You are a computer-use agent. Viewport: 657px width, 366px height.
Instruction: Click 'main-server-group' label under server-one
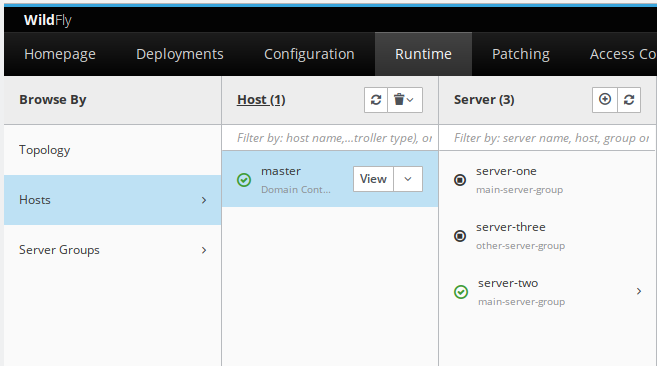click(520, 189)
